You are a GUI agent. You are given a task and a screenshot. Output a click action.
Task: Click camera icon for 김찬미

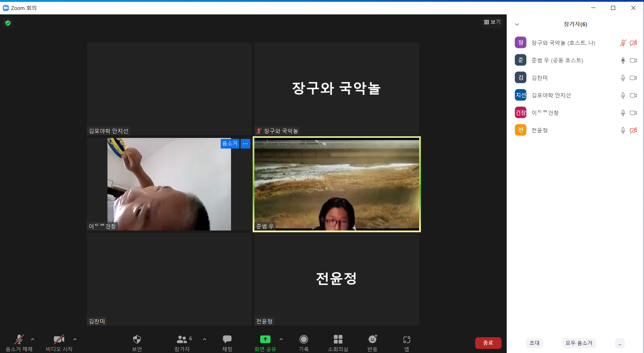[x=633, y=78]
